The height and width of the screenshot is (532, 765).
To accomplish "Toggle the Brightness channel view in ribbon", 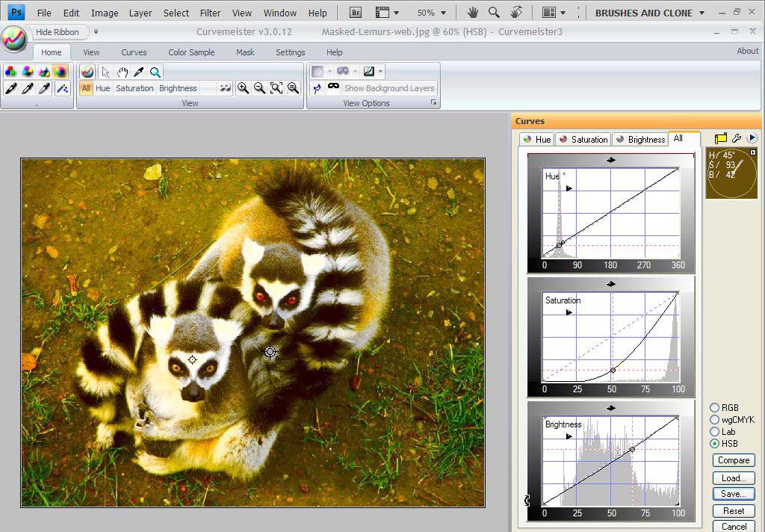I will (x=178, y=88).
